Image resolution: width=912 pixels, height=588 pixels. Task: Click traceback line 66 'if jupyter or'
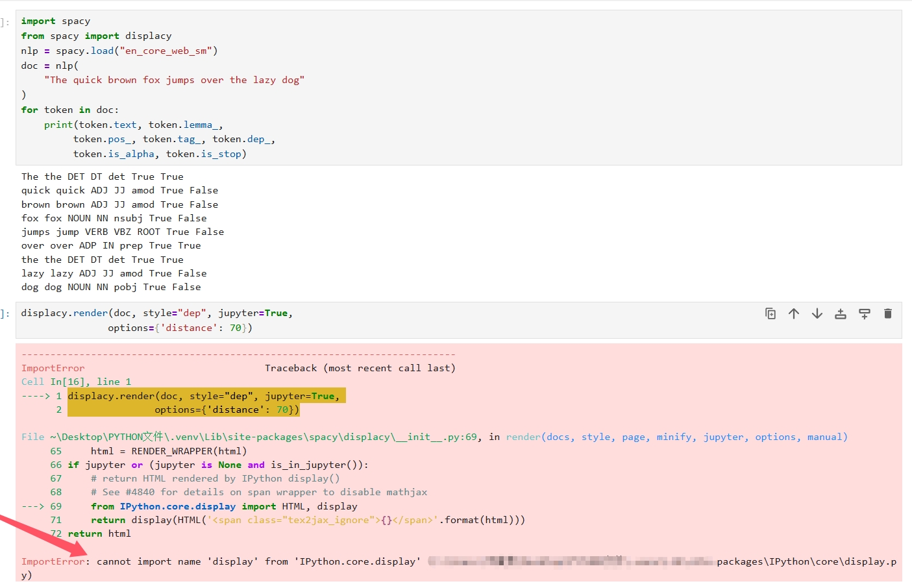[x=218, y=465]
